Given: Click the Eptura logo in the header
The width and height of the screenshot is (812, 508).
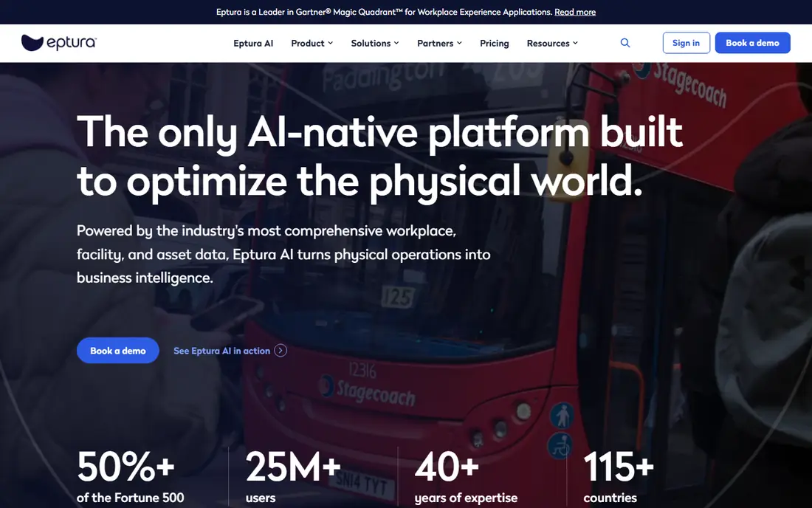Looking at the screenshot, I should [x=59, y=43].
